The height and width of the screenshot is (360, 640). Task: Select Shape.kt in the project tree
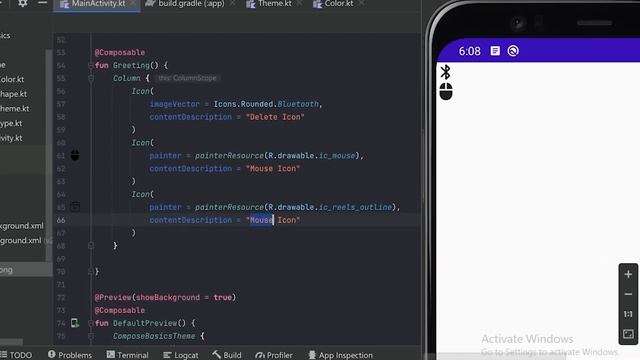click(x=13, y=94)
